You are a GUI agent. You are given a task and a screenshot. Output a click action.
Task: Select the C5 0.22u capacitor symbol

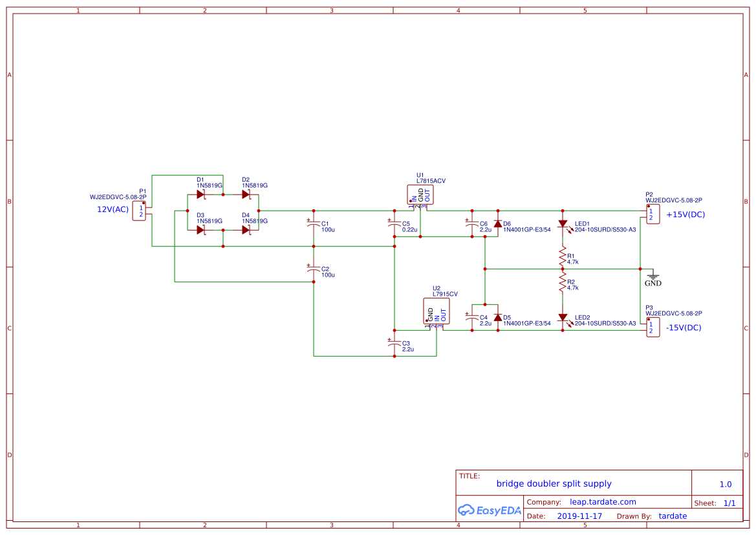pos(394,224)
